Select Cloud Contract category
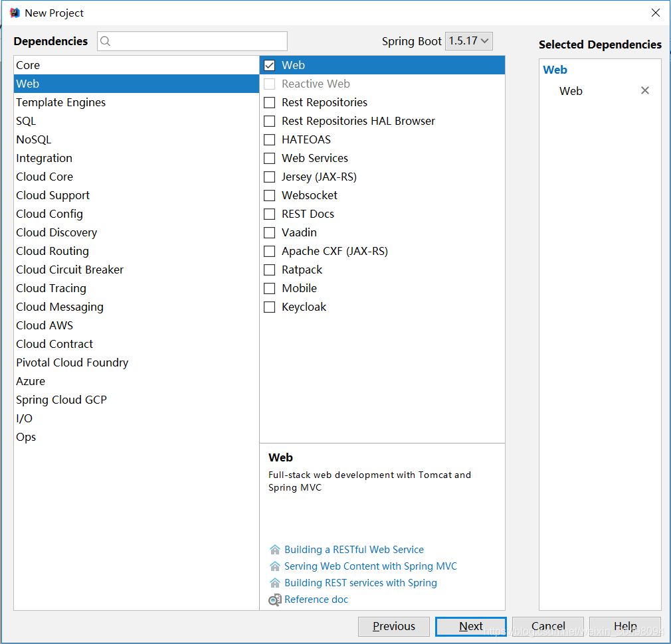671x644 pixels. 136,344
